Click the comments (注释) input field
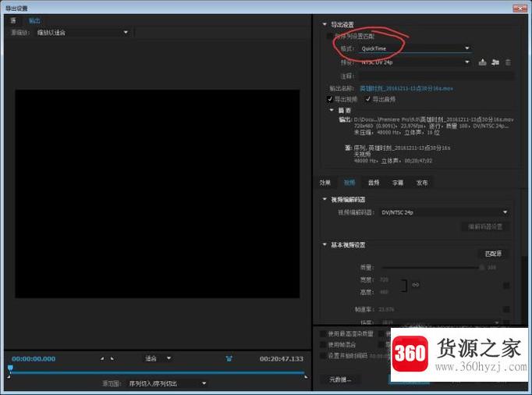The height and width of the screenshot is (395, 532). click(436, 76)
